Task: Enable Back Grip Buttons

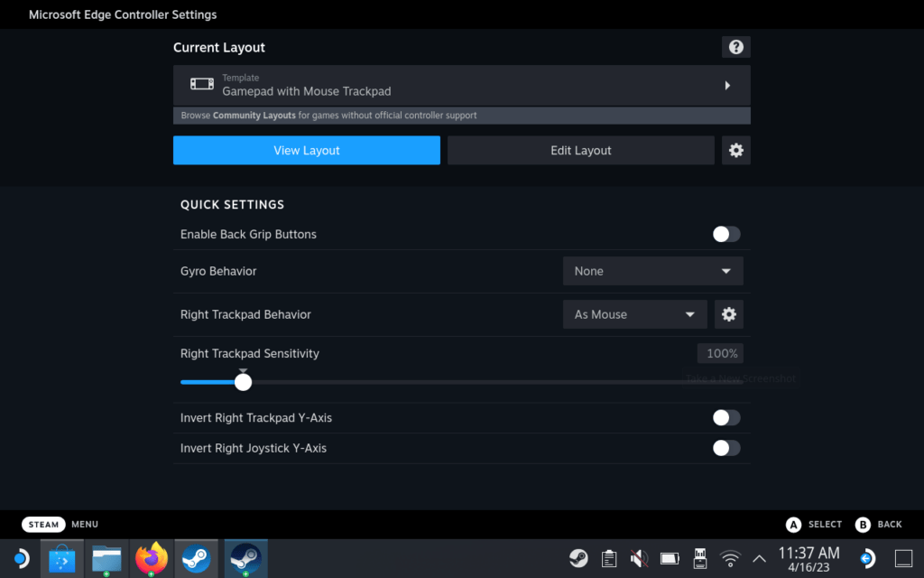Action: click(726, 234)
